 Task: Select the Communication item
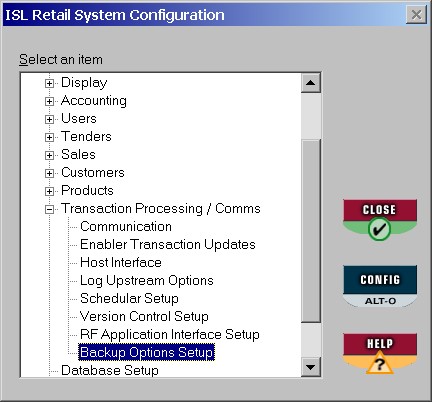click(x=126, y=227)
